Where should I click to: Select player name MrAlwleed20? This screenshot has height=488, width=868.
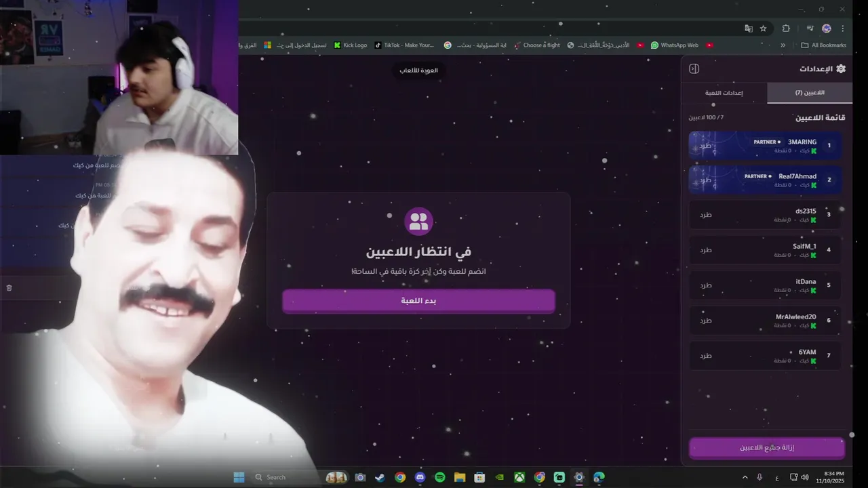(x=796, y=317)
